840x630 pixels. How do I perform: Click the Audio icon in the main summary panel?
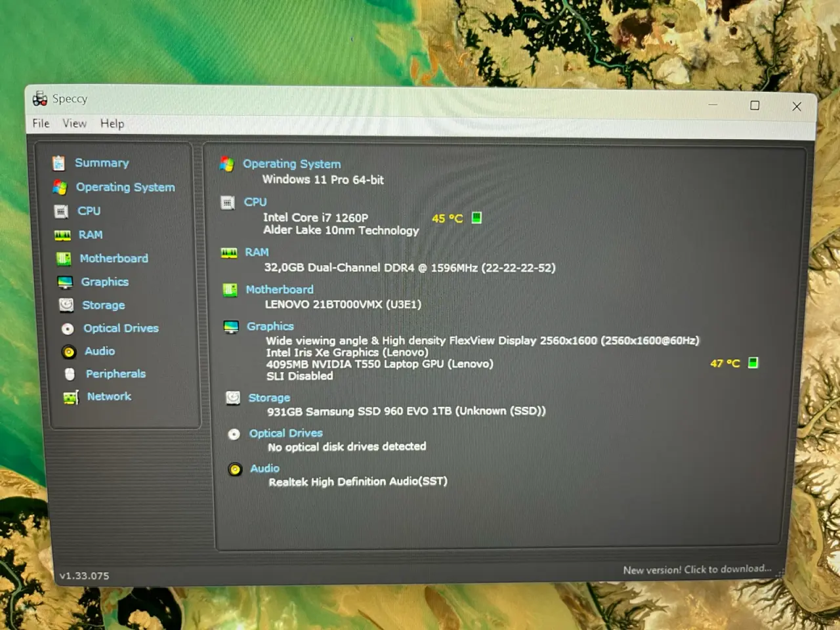[235, 469]
